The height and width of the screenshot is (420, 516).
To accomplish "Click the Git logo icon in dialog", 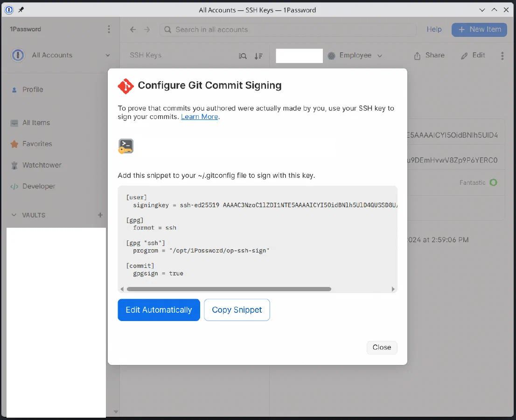I will click(126, 86).
